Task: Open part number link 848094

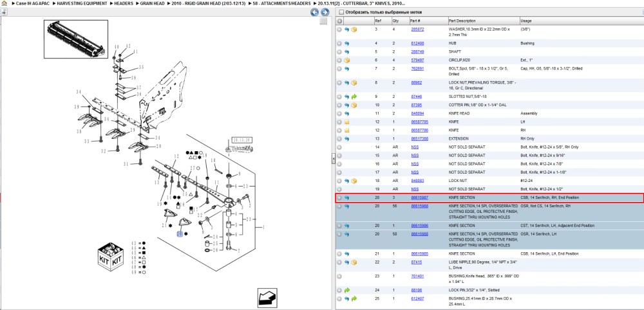Action: point(417,114)
